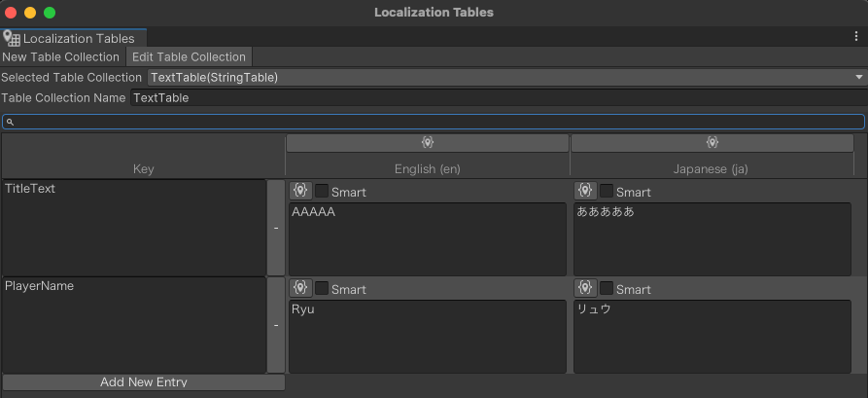Open metadata for TitleText English entry
Image resolution: width=868 pixels, height=398 pixels.
300,192
